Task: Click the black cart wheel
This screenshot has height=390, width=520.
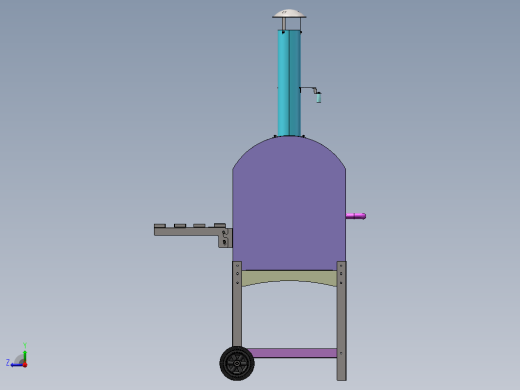Action: point(237,363)
